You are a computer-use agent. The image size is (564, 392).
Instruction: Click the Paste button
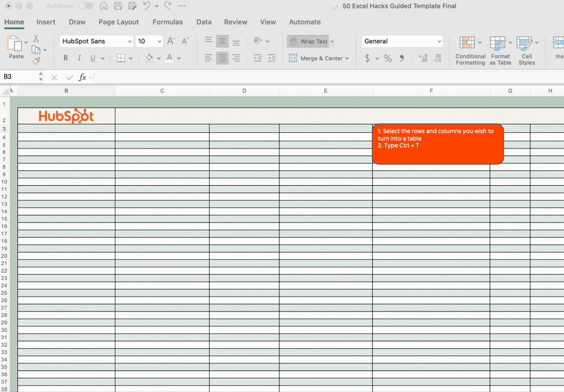[16, 48]
